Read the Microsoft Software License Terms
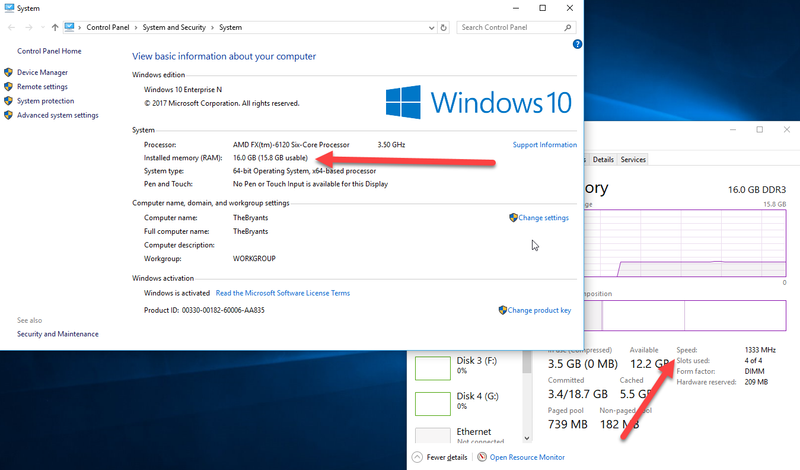The image size is (800, 470). pos(283,293)
